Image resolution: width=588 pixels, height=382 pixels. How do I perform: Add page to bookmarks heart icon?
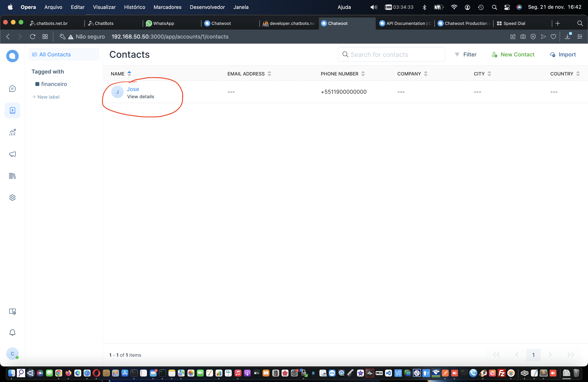[553, 37]
